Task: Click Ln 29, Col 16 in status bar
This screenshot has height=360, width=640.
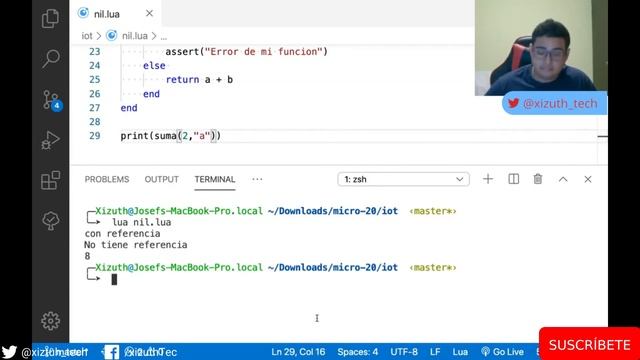Action: [x=298, y=352]
